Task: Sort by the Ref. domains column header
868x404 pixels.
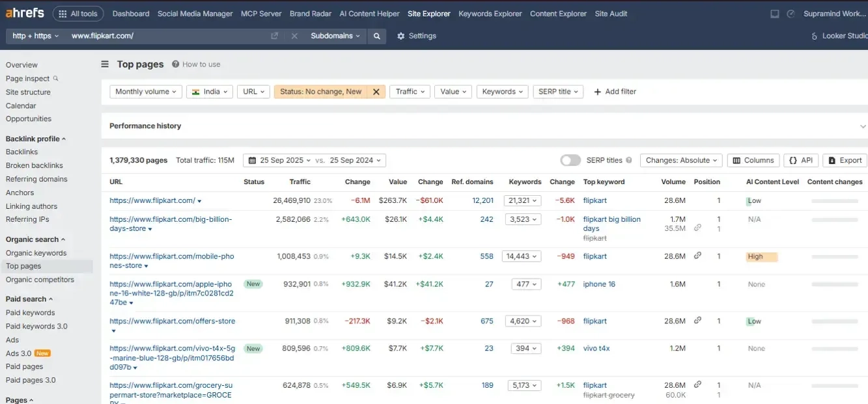Action: click(472, 182)
